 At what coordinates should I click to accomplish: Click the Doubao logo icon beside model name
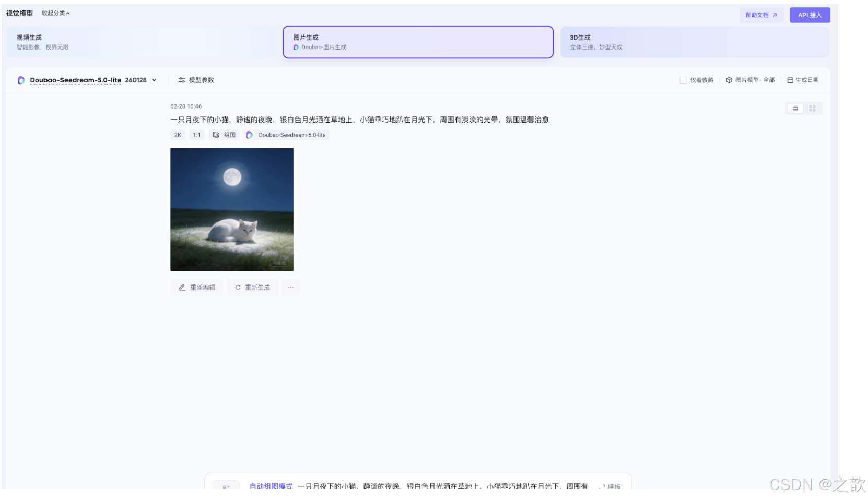(x=21, y=80)
